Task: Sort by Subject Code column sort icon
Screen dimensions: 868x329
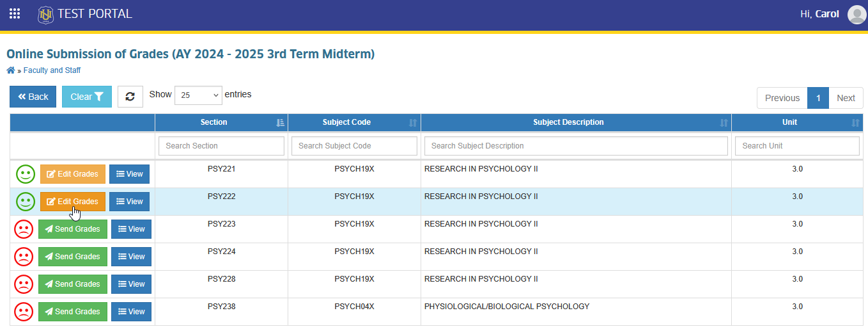Action: coord(413,123)
